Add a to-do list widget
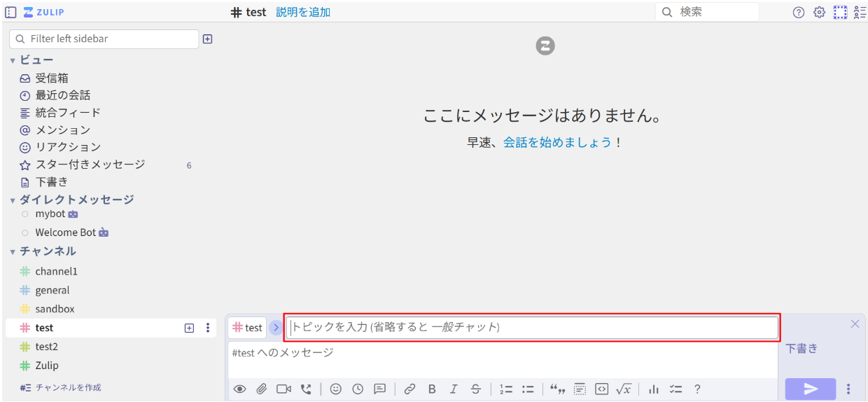This screenshot has width=868, height=402. (675, 389)
